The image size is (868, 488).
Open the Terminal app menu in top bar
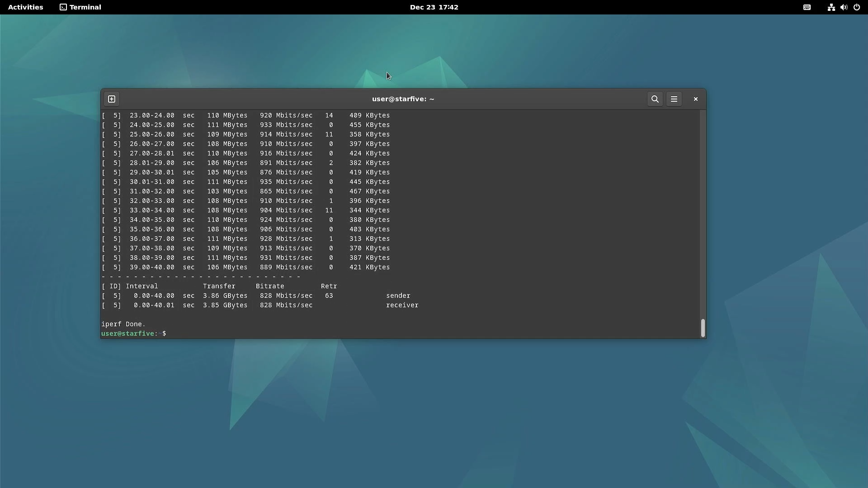click(80, 7)
